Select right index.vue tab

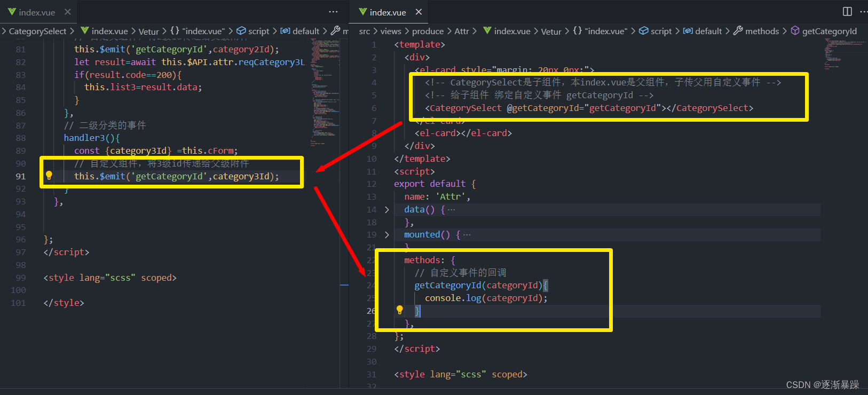pyautogui.click(x=388, y=12)
